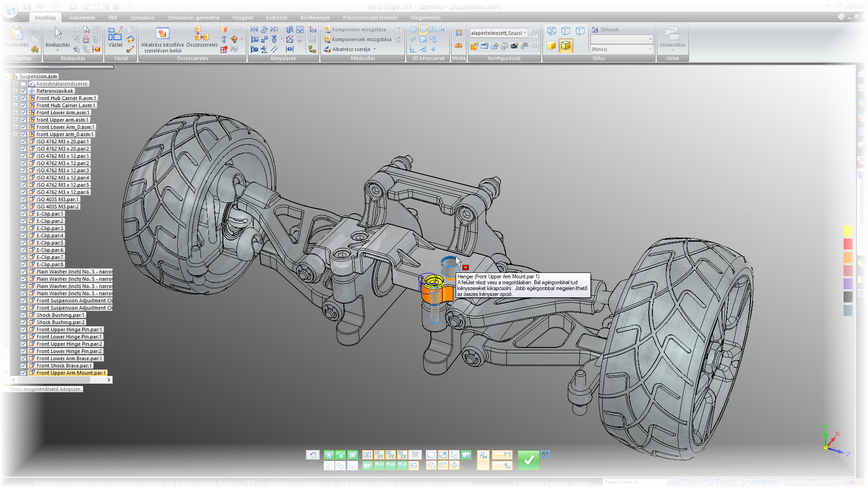Screen dimensions: 868x488
Task: Toggle checkbox for ISO 4762 M3 x 20.par:1
Action: click(x=23, y=141)
